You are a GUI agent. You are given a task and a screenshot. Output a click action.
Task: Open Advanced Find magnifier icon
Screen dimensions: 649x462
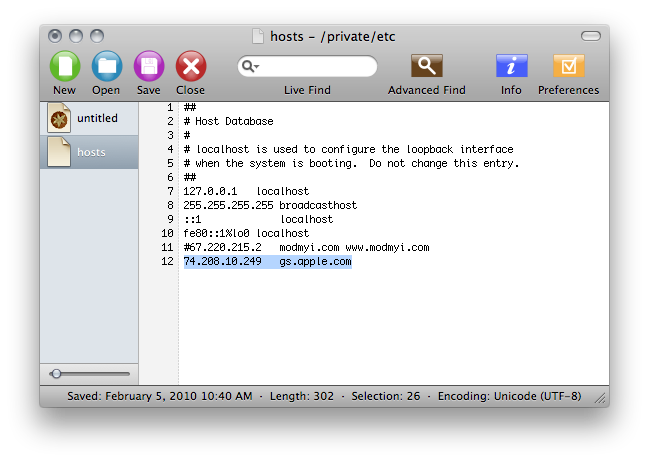click(427, 65)
